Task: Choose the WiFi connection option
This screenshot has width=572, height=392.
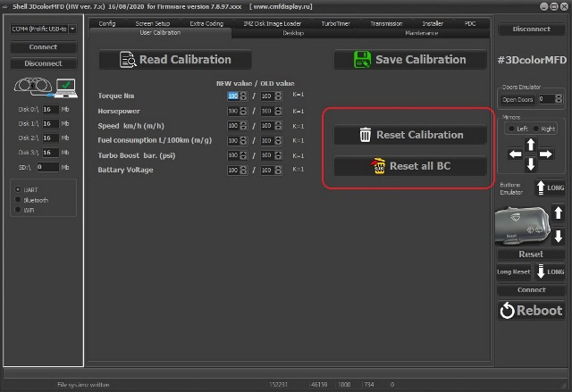Action: click(x=20, y=210)
